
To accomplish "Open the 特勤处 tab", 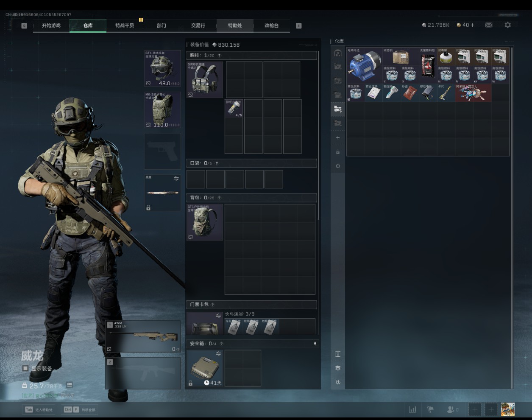I will (x=235, y=25).
